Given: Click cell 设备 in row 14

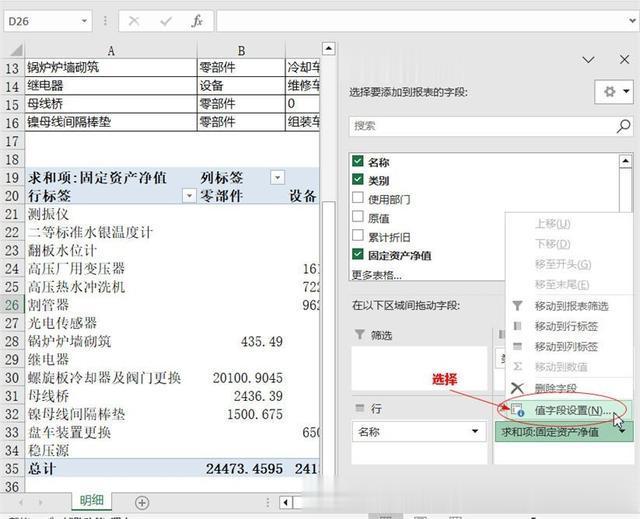Looking at the screenshot, I should pos(241,86).
